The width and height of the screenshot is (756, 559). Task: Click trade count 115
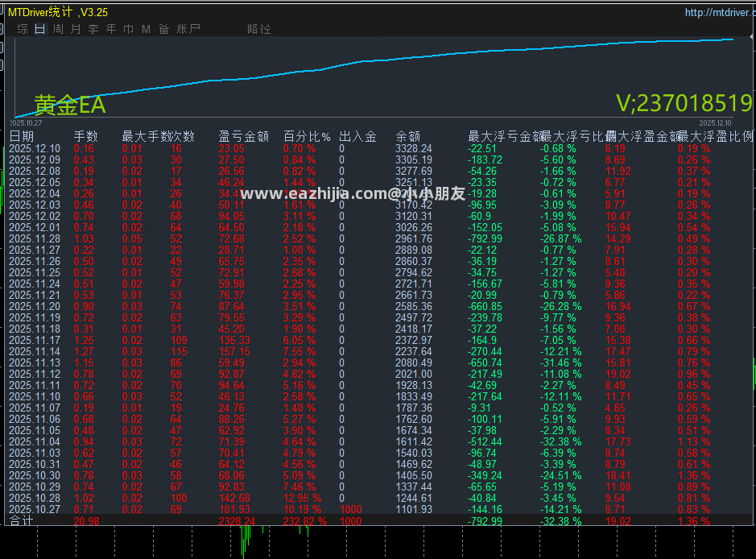coord(179,352)
